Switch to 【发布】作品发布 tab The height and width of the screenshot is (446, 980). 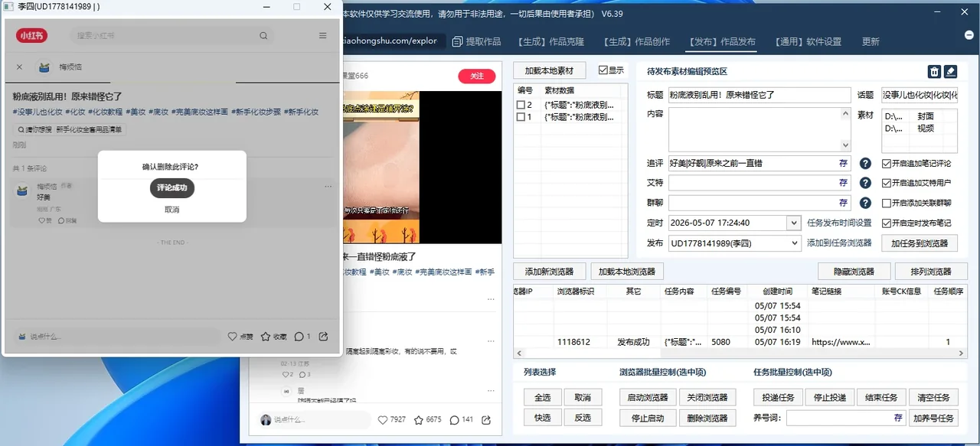click(x=722, y=42)
